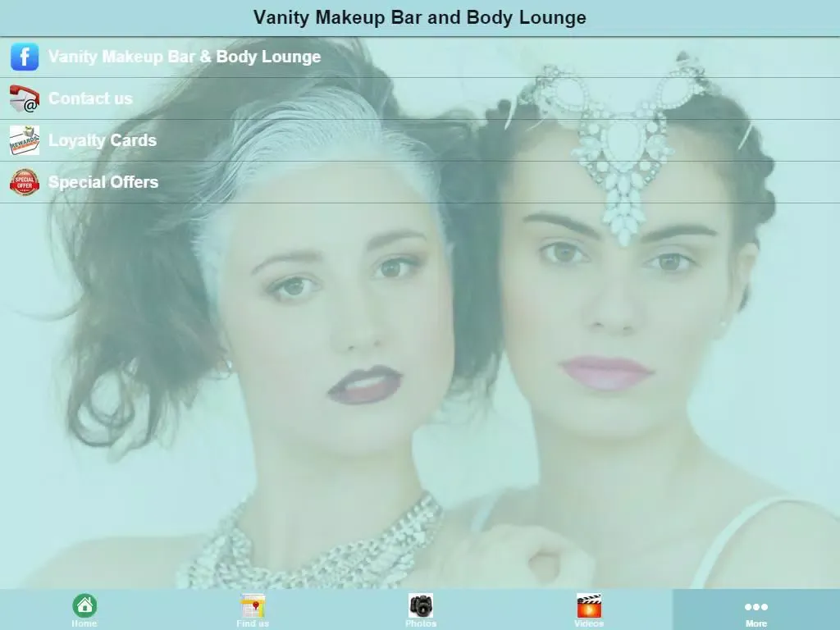Tap the Find us map icon

[253, 606]
